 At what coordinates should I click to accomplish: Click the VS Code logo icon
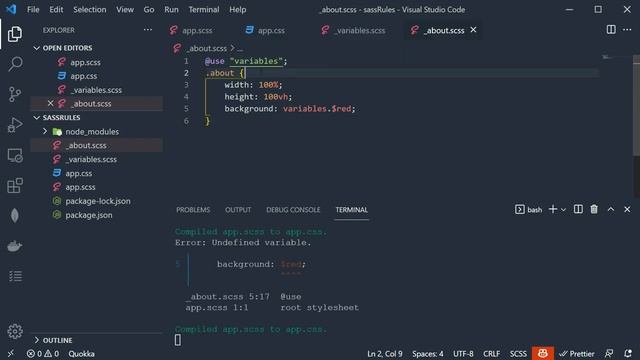click(11, 9)
